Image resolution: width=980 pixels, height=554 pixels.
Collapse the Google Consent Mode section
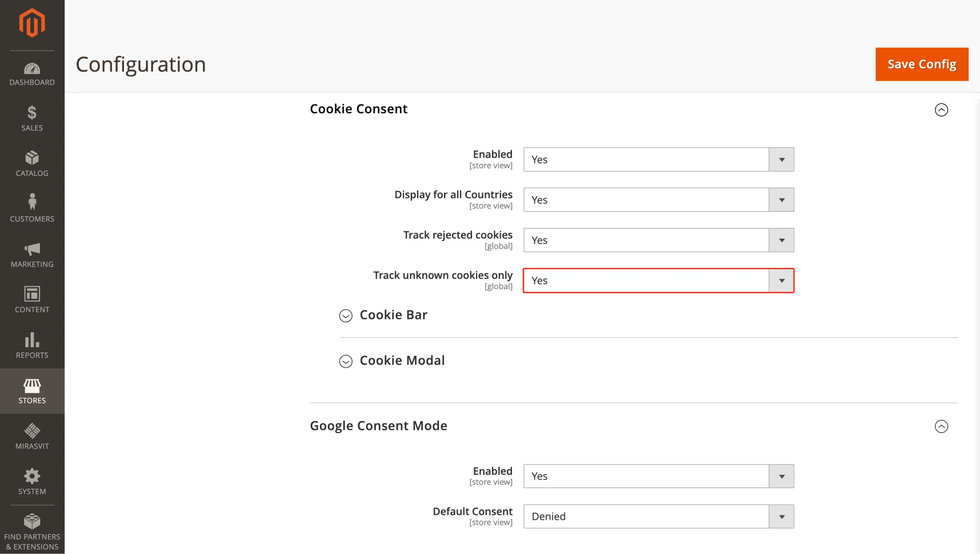pos(941,426)
